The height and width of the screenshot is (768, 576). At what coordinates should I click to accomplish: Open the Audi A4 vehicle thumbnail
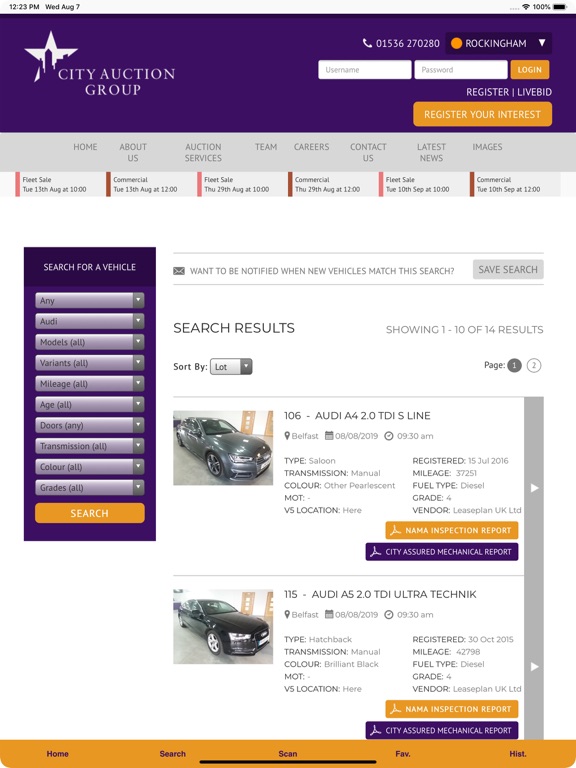pyautogui.click(x=223, y=448)
